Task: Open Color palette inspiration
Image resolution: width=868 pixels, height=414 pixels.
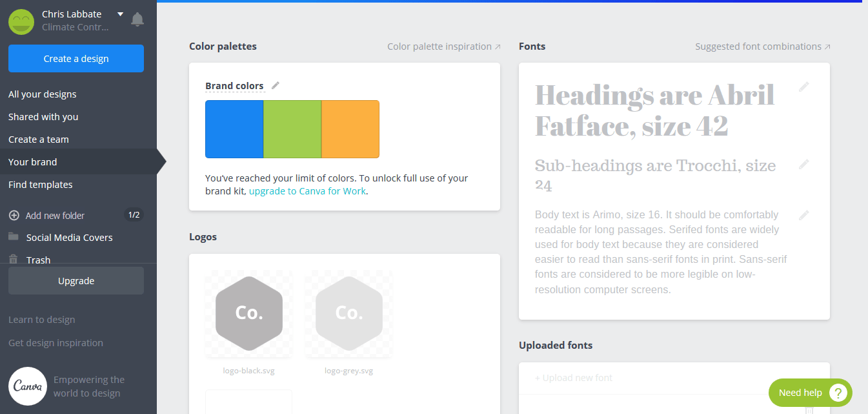Action: click(x=439, y=46)
